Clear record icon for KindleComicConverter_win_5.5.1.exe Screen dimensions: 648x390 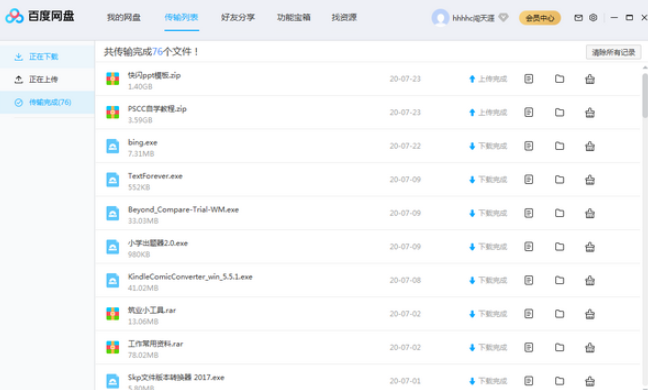pos(590,280)
